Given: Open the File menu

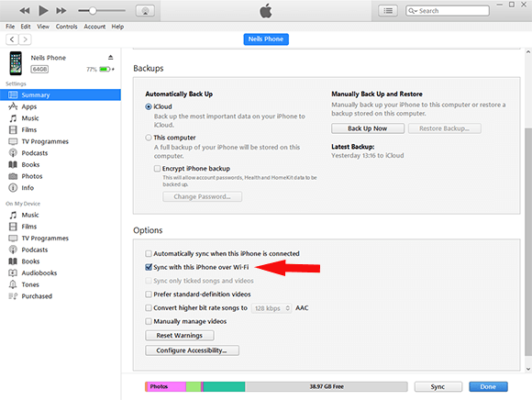Looking at the screenshot, I should click(10, 27).
